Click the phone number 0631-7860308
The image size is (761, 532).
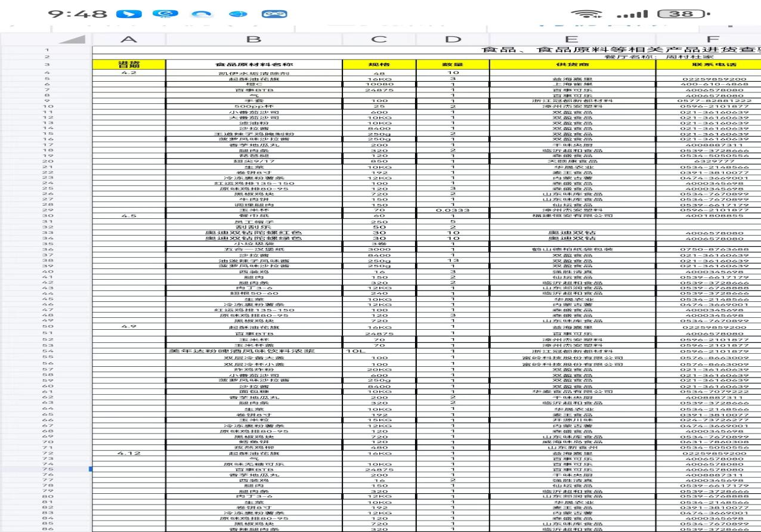(x=709, y=442)
